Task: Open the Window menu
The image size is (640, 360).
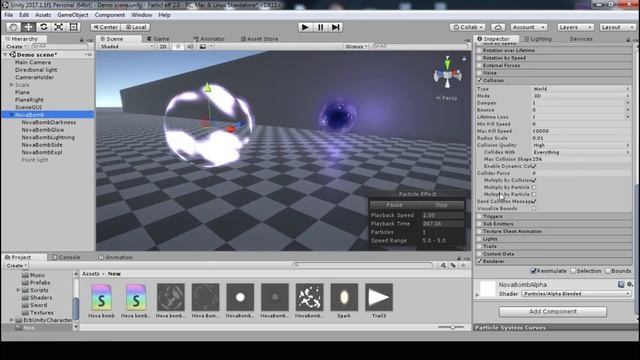Action: (x=141, y=15)
